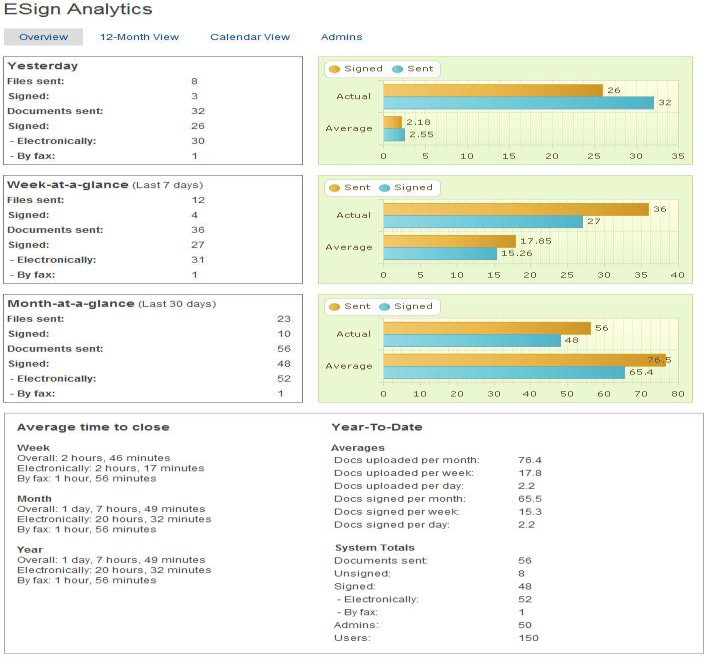The height and width of the screenshot is (660, 707).
Task: Click Docs signed per week value 15.3
Action: (530, 512)
